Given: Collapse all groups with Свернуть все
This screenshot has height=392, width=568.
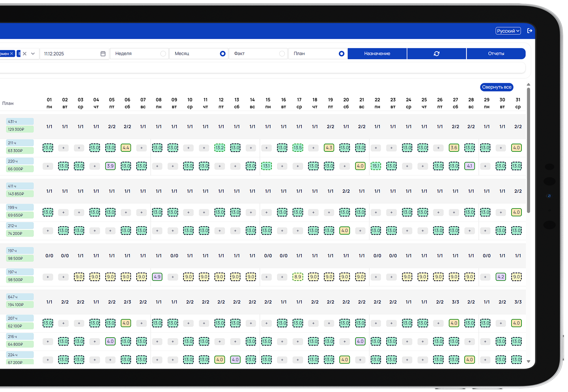Looking at the screenshot, I should (x=497, y=87).
